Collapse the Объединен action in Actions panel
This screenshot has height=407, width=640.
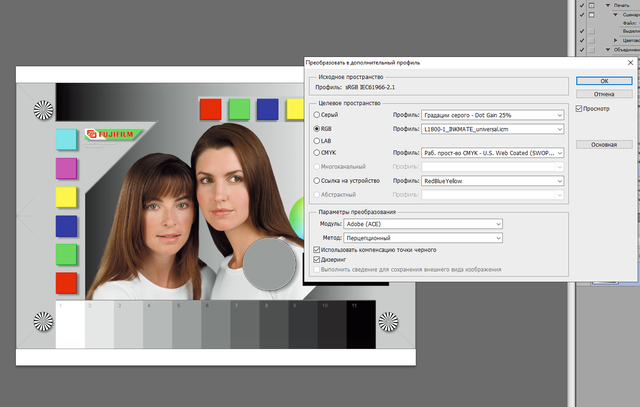[608, 50]
